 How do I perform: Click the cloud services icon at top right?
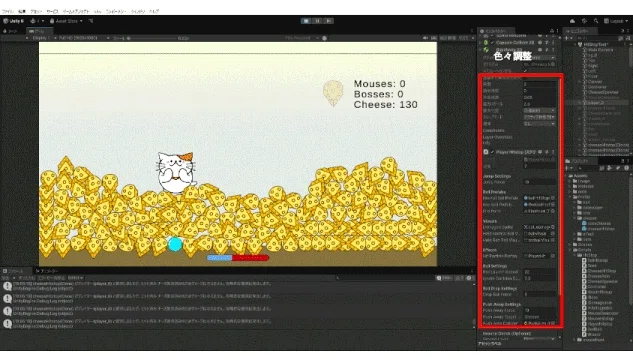coord(572,21)
